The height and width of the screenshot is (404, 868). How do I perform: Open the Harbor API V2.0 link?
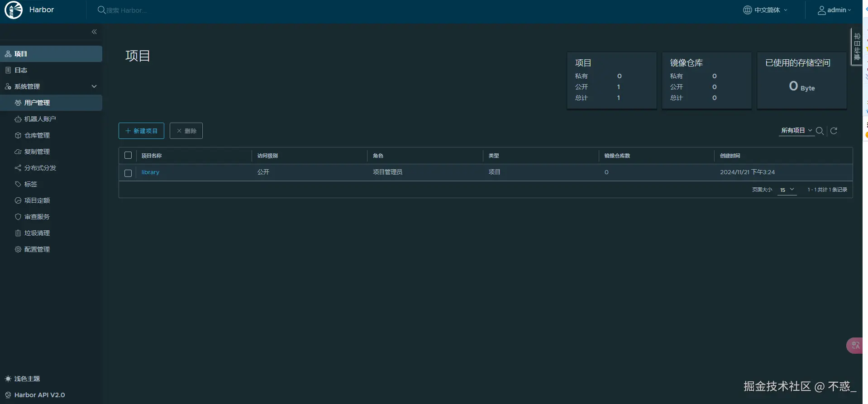pyautogui.click(x=35, y=395)
